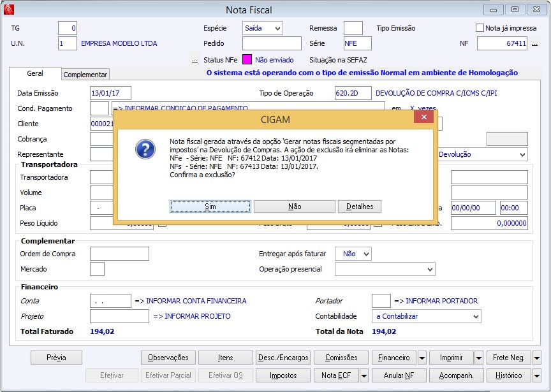
Task: Click '=> INFORMAR CONTA FINANCEIRA' text
Action: click(x=191, y=301)
